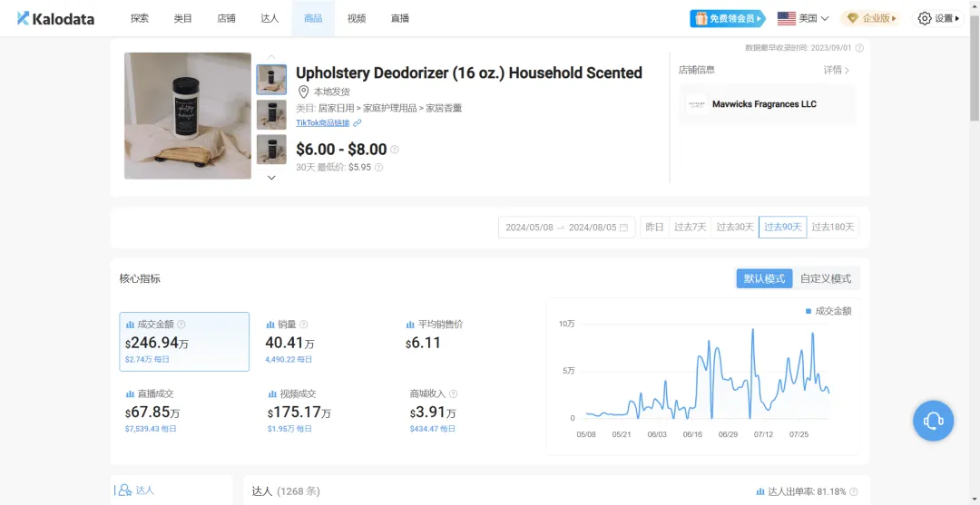Select the third product thumbnail
Screen dimensions: 980x505
(271, 150)
